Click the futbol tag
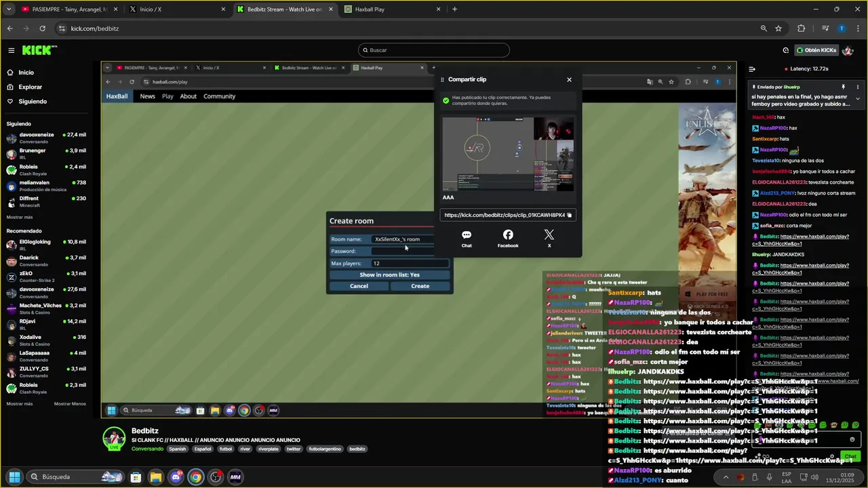Viewport: 868px width, 488px height. tap(226, 449)
